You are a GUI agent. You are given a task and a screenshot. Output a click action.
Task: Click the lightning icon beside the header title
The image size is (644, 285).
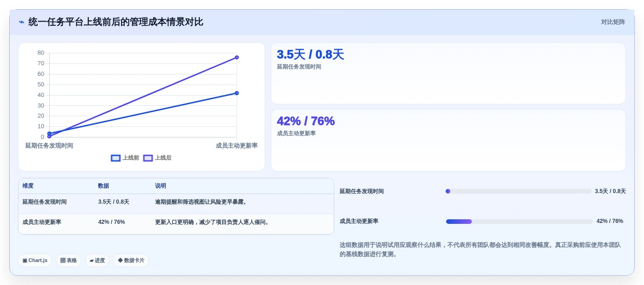(22, 22)
